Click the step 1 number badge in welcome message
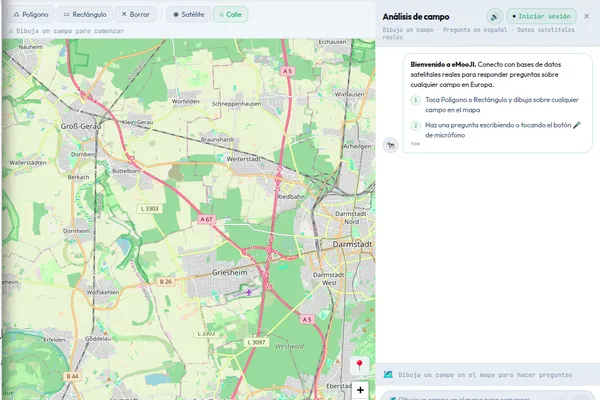The image size is (600, 400). click(416, 100)
